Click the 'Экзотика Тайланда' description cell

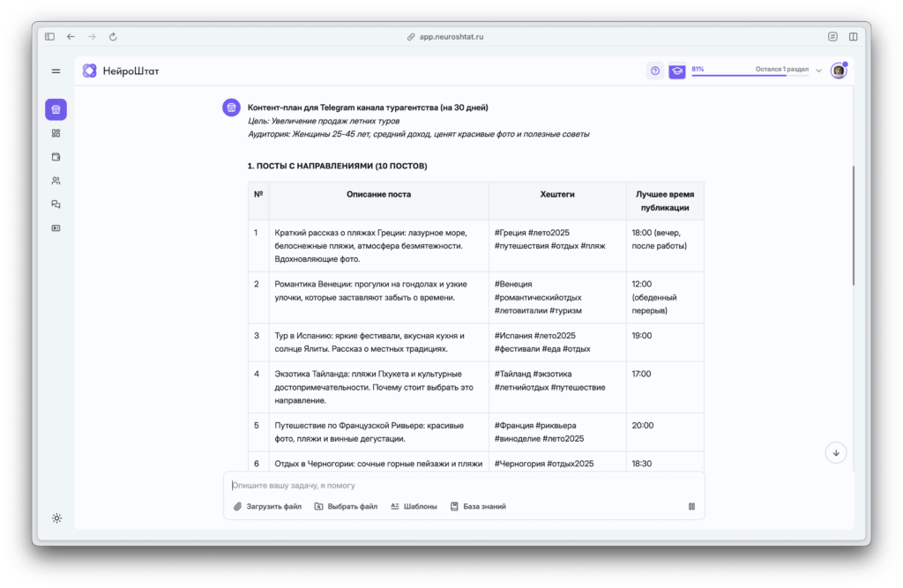click(378, 387)
